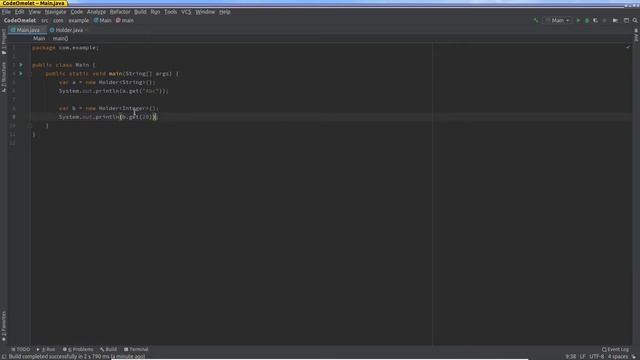Open the TODO tool window

[x=21, y=349]
